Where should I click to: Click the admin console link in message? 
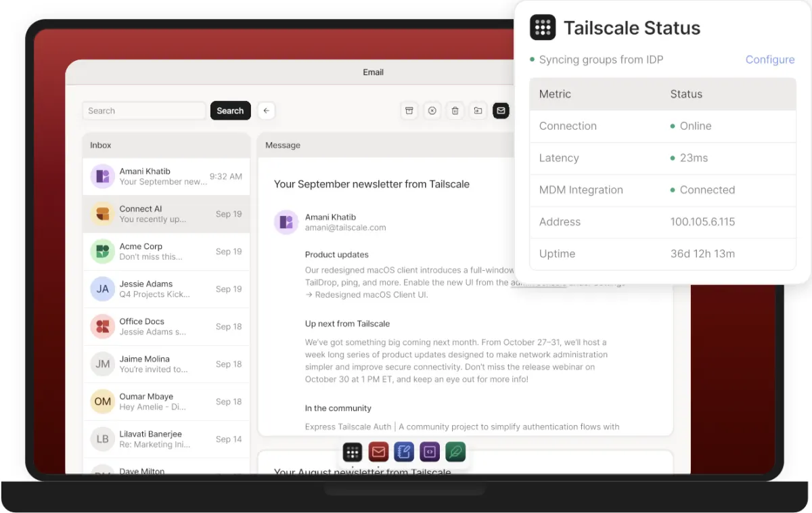point(539,283)
